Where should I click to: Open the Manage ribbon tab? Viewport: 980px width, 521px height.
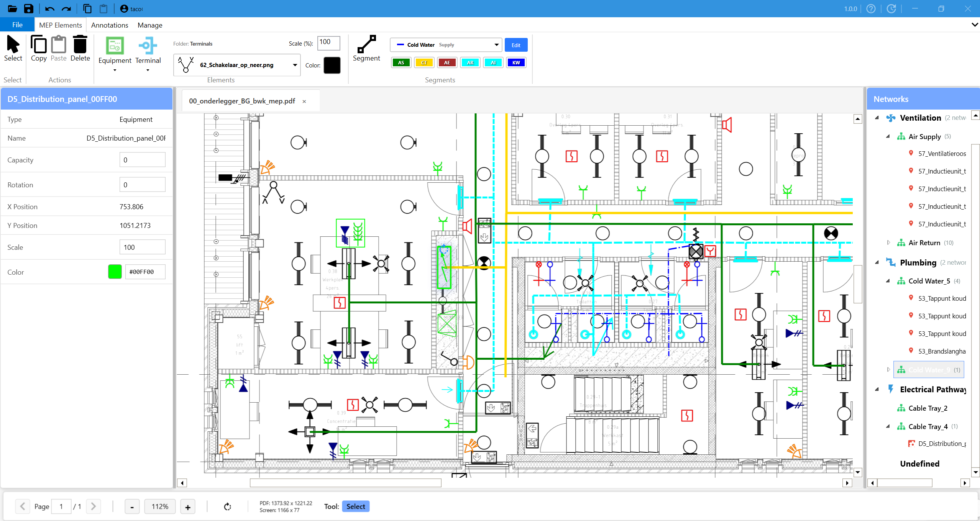[149, 25]
